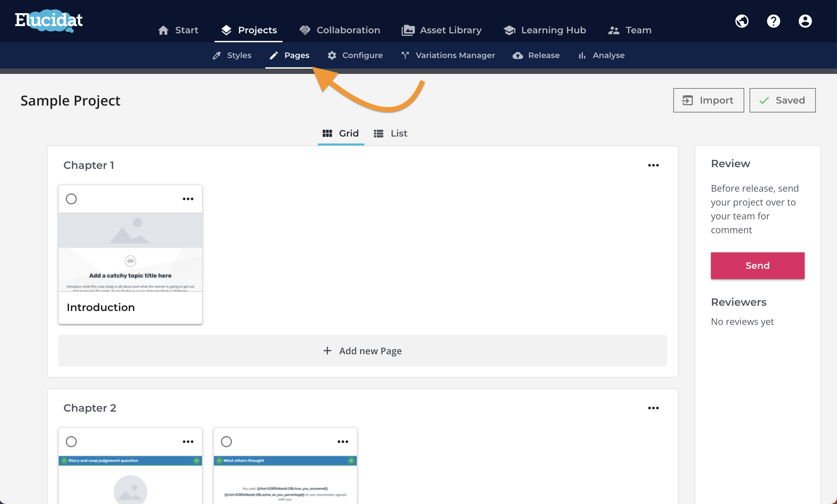Click the Chapter 2 heading
Image resolution: width=837 pixels, height=504 pixels.
pyautogui.click(x=90, y=408)
